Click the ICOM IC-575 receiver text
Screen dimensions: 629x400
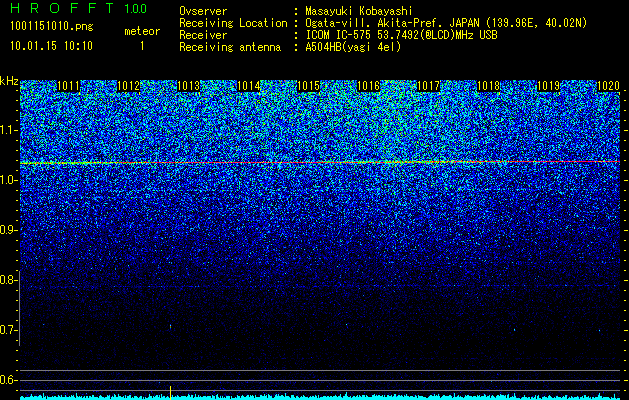point(401,35)
